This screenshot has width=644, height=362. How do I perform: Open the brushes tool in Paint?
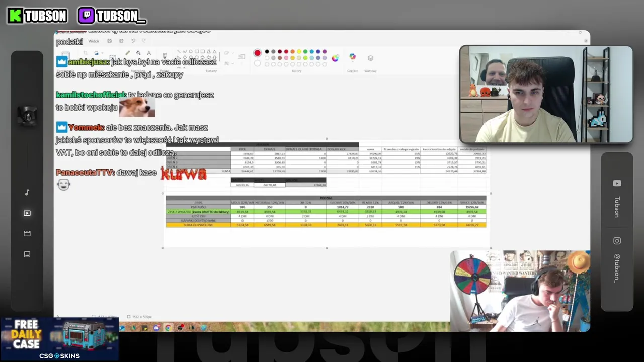[164, 55]
